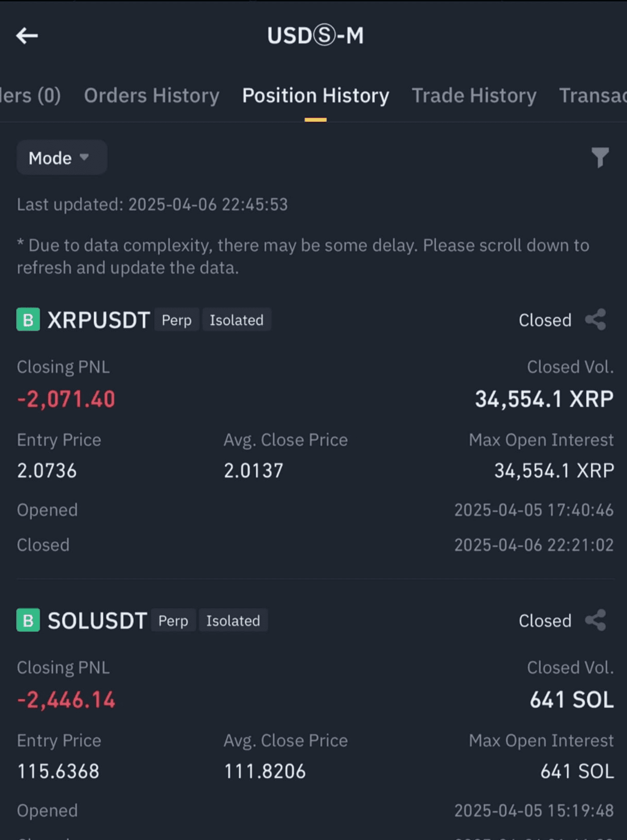Open the partially visible Transaction tab
Image resolution: width=627 pixels, height=840 pixels.
[x=593, y=95]
